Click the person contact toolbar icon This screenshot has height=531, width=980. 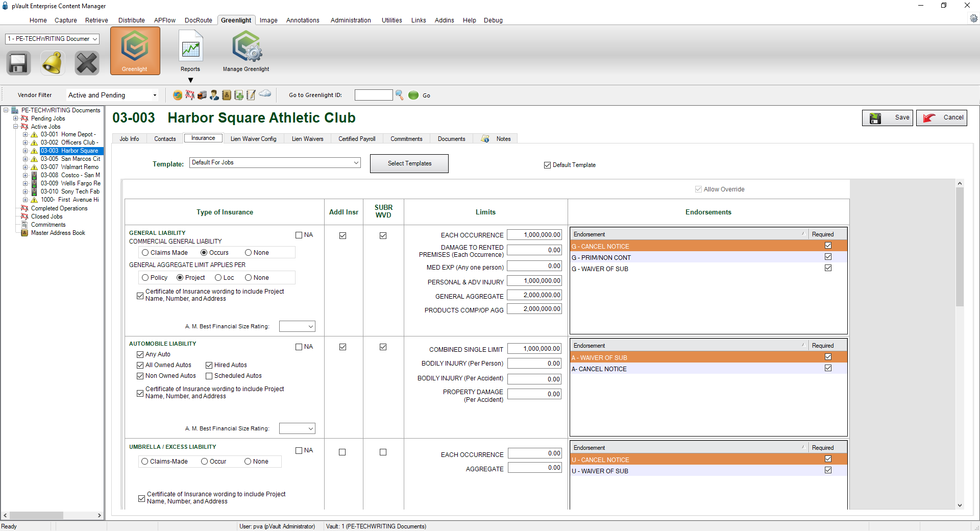(214, 95)
